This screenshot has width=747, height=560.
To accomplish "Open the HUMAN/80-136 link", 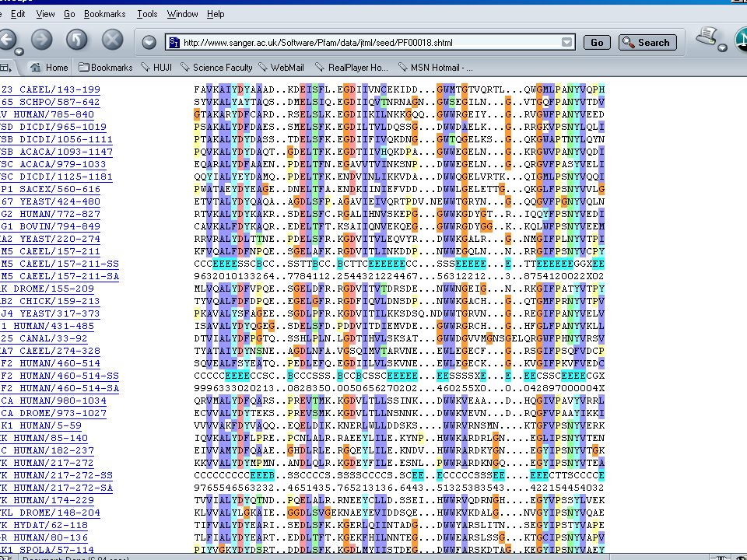I will click(x=44, y=537).
